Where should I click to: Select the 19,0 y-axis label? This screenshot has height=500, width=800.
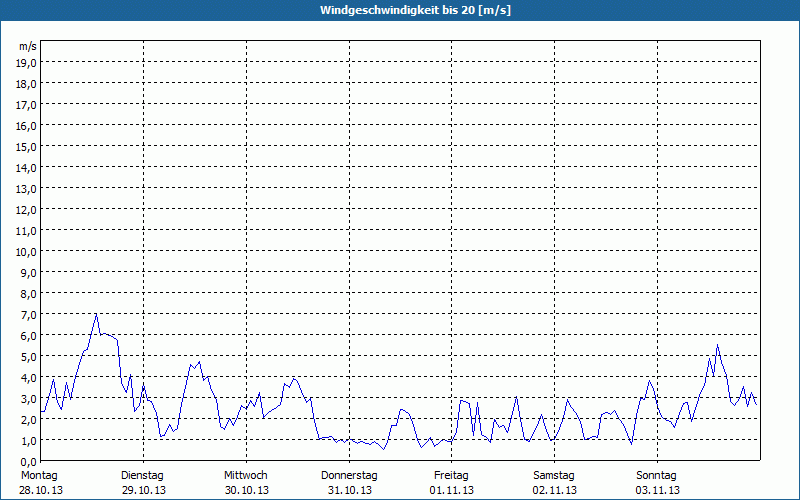27,63
